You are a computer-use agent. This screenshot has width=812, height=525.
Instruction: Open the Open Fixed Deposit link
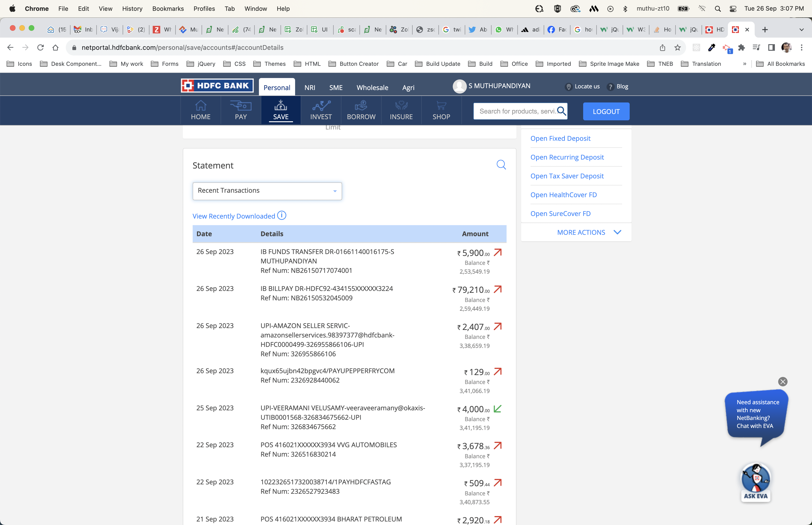[x=560, y=138]
